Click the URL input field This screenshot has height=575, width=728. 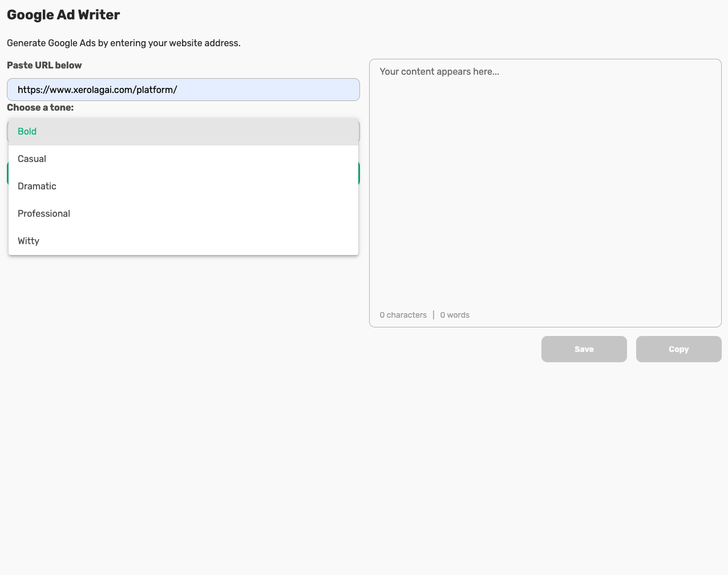pyautogui.click(x=183, y=90)
